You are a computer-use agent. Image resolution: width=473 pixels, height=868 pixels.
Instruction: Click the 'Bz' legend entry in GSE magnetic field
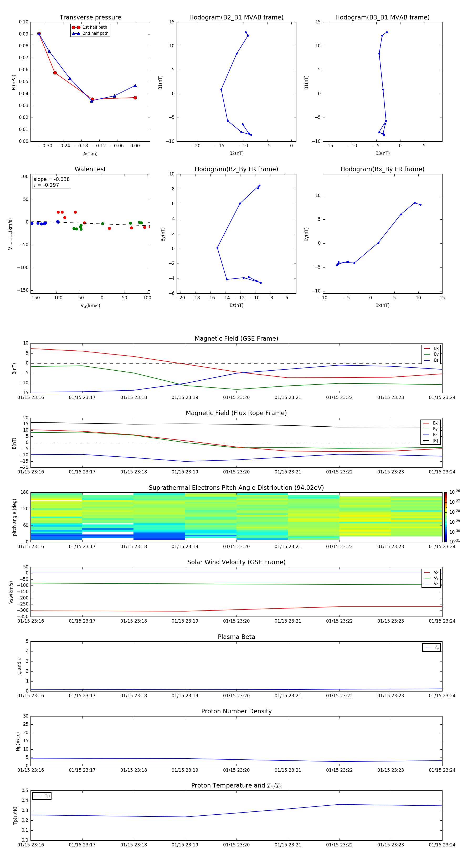[431, 360]
